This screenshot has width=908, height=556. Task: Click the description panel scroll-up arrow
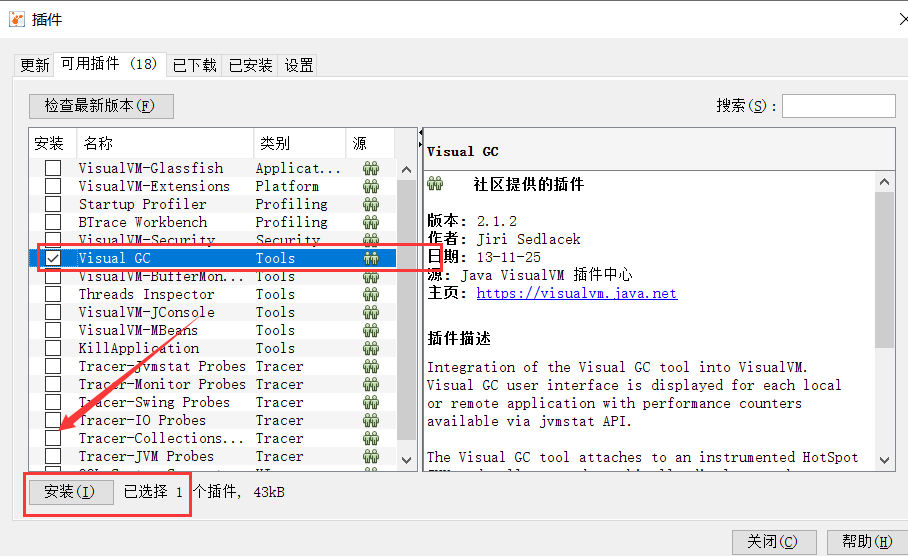point(884,182)
